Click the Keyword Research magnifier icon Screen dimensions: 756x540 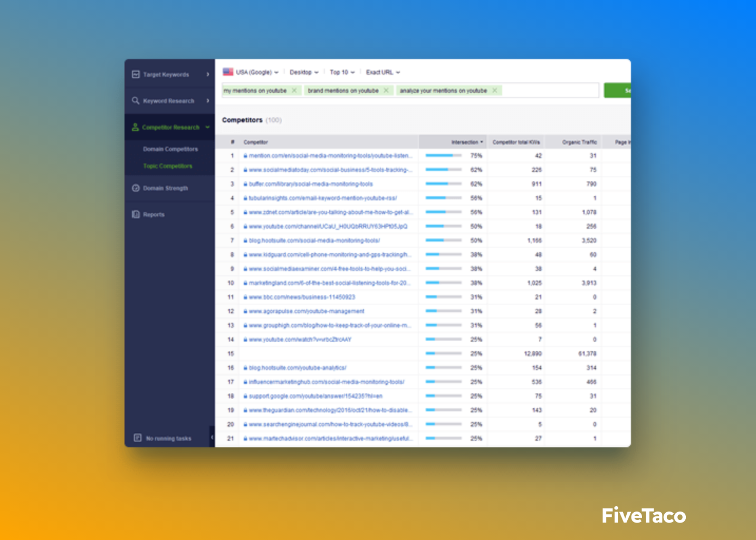click(x=136, y=101)
